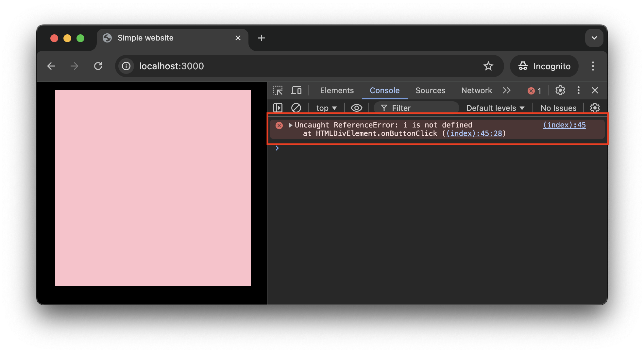The width and height of the screenshot is (644, 353).
Task: Bookmark this page with the star
Action: 488,66
